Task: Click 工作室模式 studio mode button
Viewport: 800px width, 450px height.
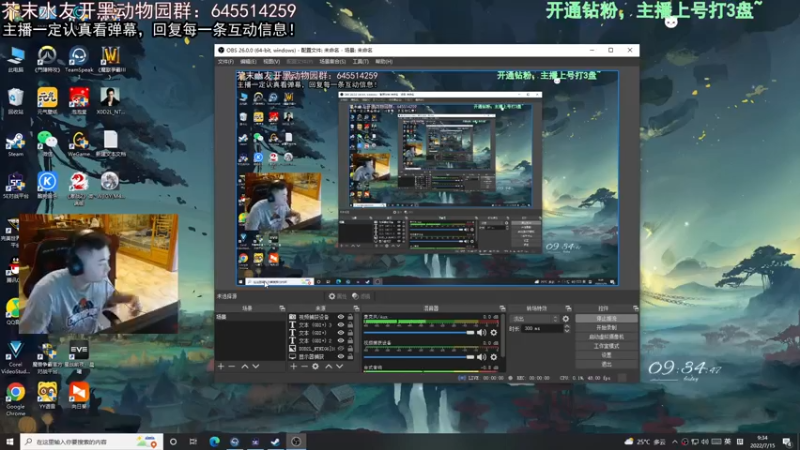Action: (x=606, y=346)
